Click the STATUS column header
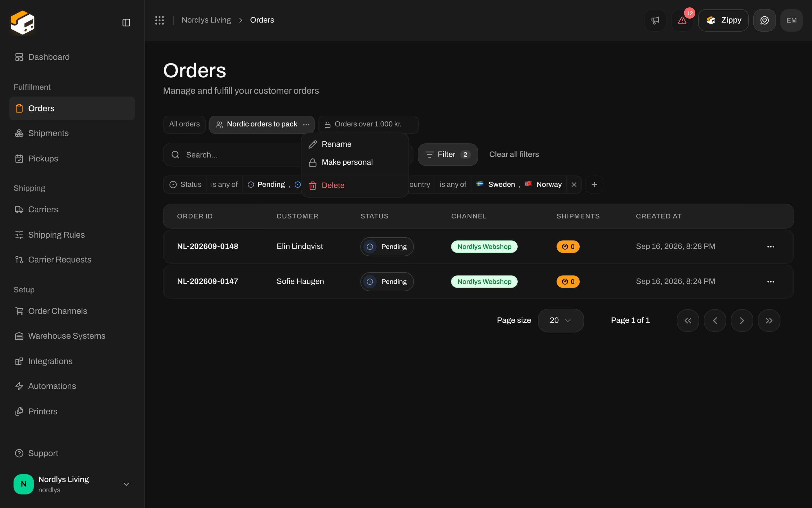 click(374, 216)
